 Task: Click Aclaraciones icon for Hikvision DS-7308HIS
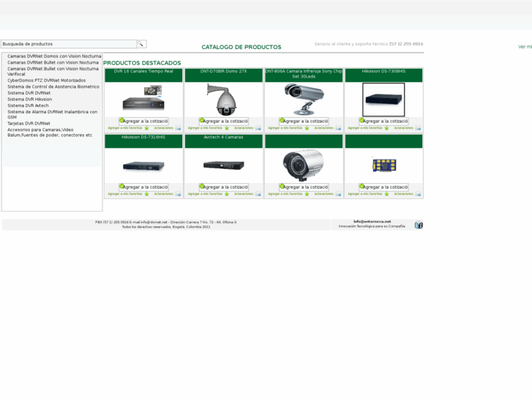tap(418, 128)
